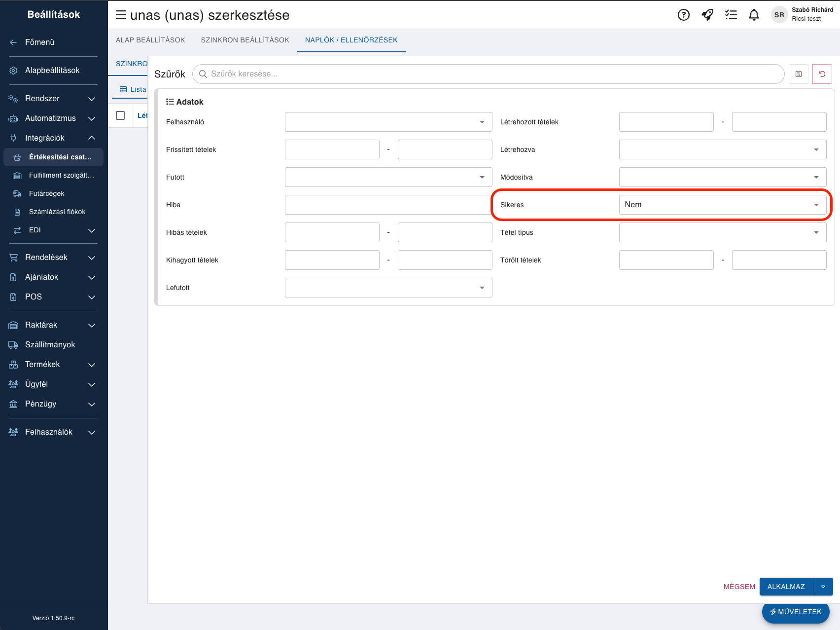This screenshot has width=840, height=630.
Task: Click the save filter icon button
Action: [799, 74]
